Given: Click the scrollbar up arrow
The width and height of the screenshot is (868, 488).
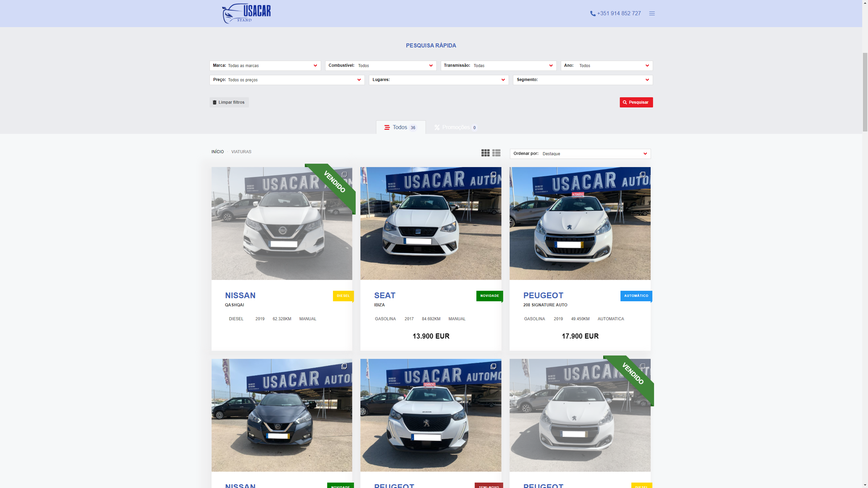Looking at the screenshot, I should (x=865, y=3).
